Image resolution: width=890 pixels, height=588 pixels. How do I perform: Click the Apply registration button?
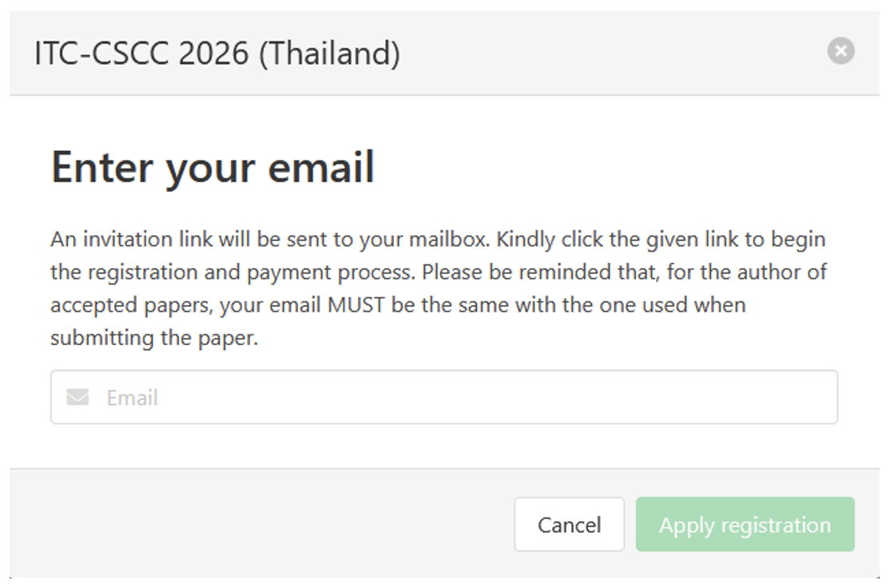click(x=745, y=525)
